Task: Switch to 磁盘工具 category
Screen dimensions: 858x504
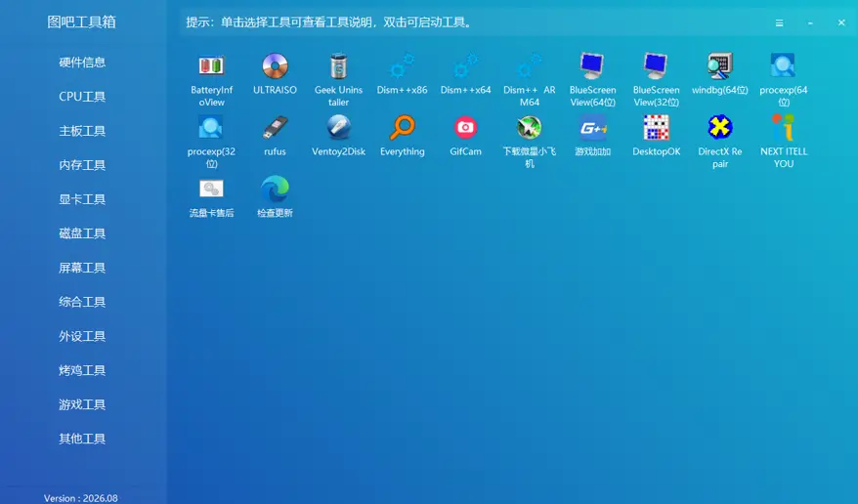Action: click(x=82, y=234)
